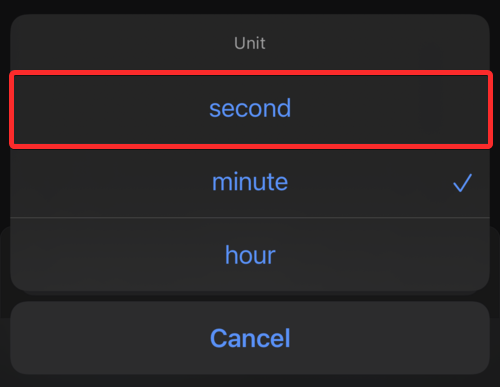Pick the red-highlighted second row
The height and width of the screenshot is (387, 500).
250,109
